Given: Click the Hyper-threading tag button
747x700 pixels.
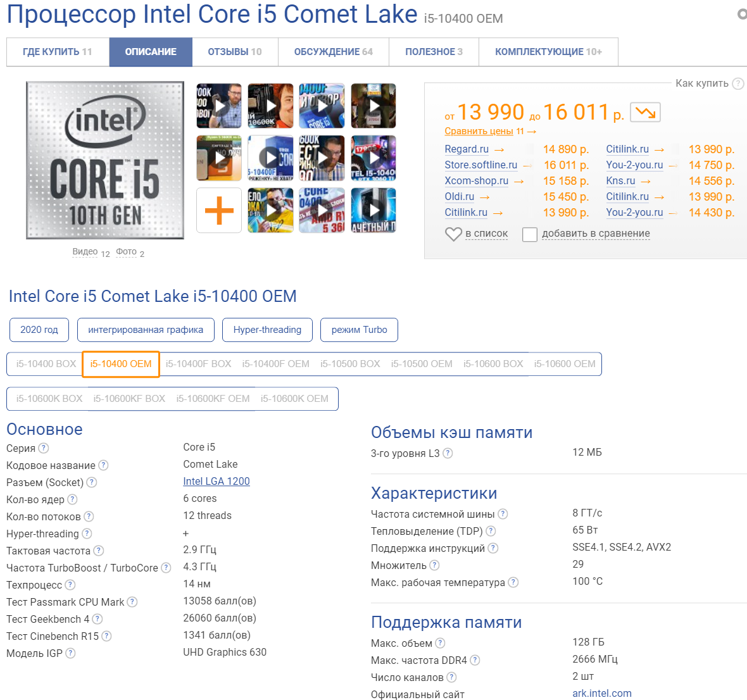Looking at the screenshot, I should 267,330.
